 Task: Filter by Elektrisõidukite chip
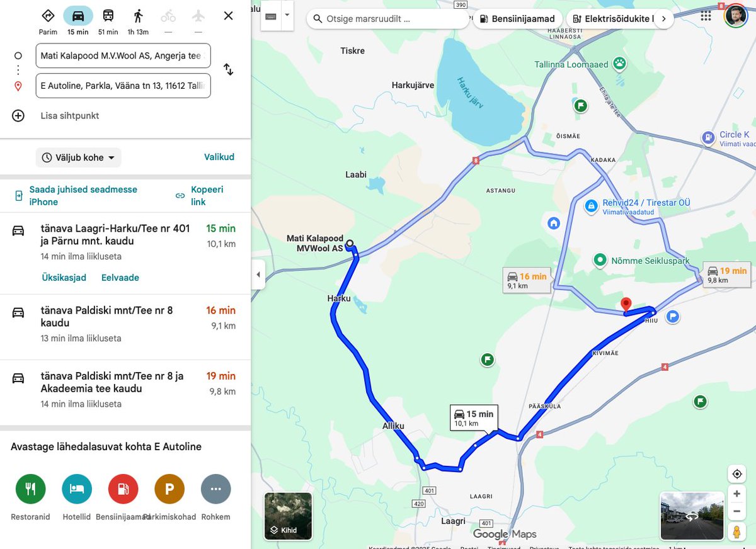click(614, 19)
